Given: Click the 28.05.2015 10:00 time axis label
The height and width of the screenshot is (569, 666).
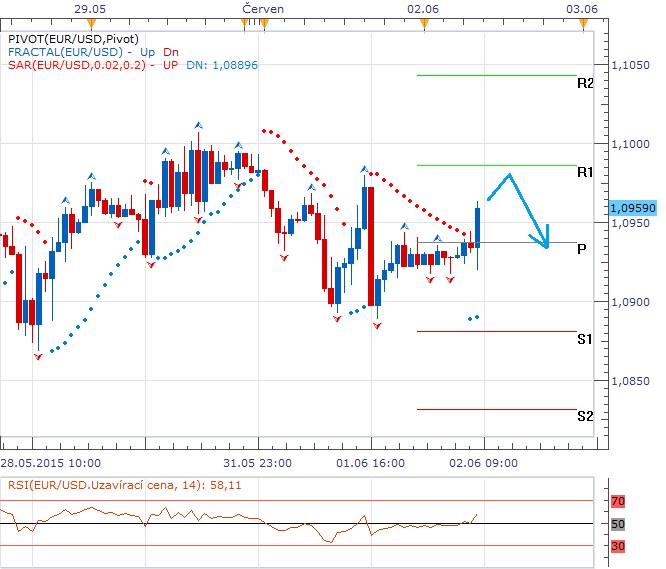Looking at the screenshot, I should coord(50,463).
